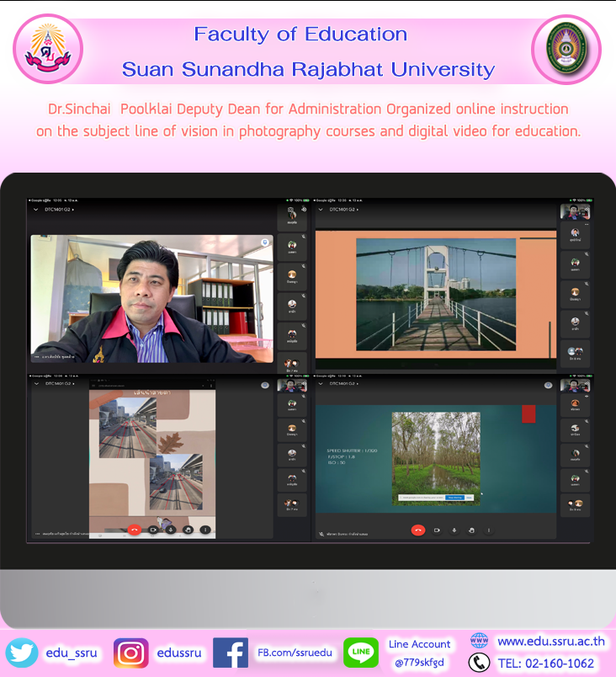Select the bridge photo in shared presentation
The width and height of the screenshot is (616, 677).
pos(435,294)
